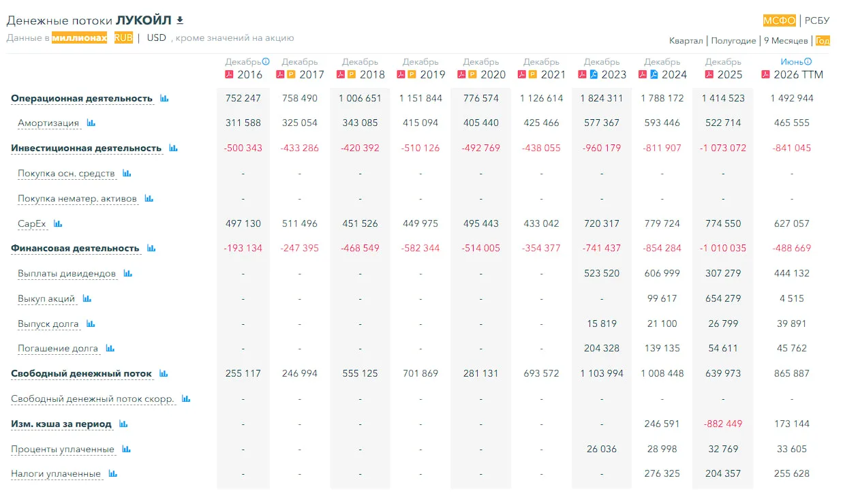Select the Год period option
Image resolution: width=843 pixels, height=504 pixels.
coord(823,41)
